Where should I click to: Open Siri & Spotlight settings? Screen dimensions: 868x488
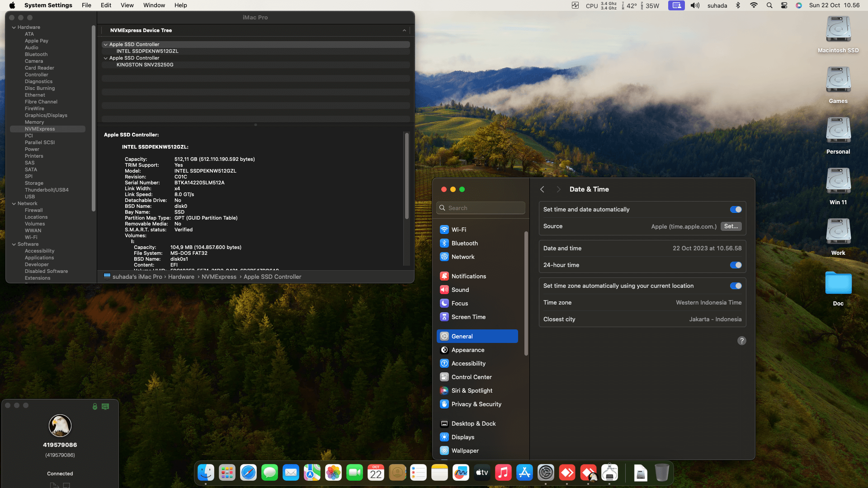tap(472, 390)
